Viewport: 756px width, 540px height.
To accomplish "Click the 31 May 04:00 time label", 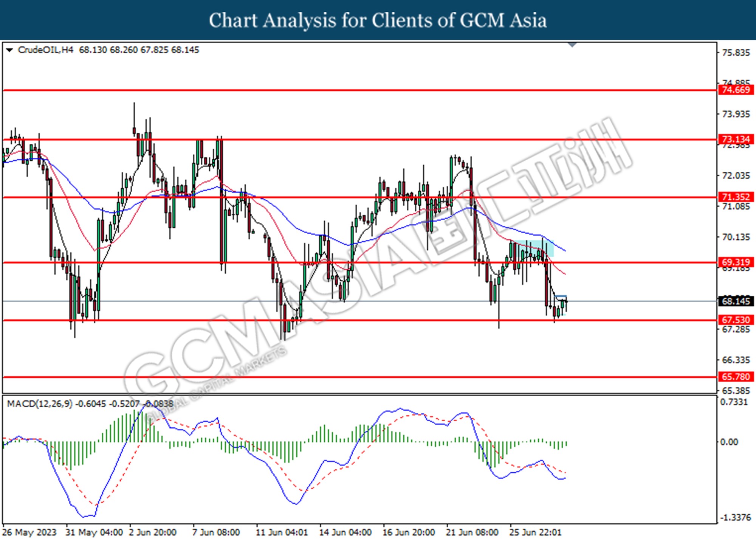I will [x=94, y=532].
